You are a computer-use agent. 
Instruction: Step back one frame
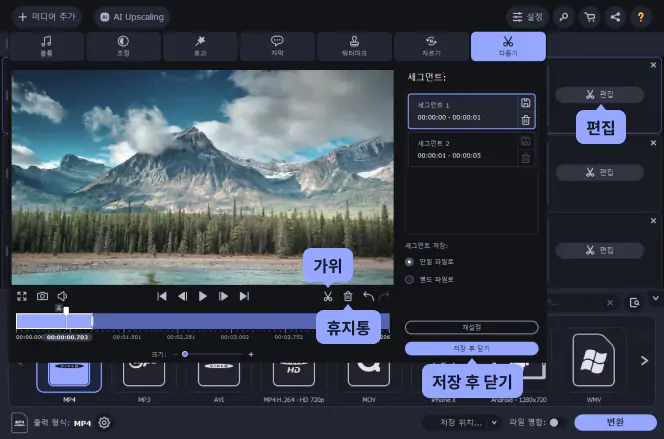pos(183,296)
